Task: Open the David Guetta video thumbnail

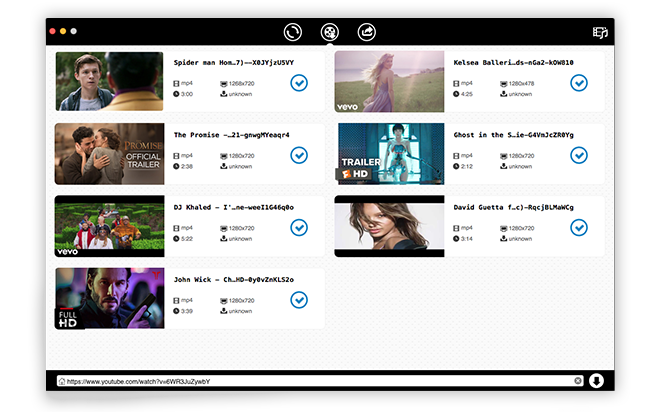Action: (389, 226)
